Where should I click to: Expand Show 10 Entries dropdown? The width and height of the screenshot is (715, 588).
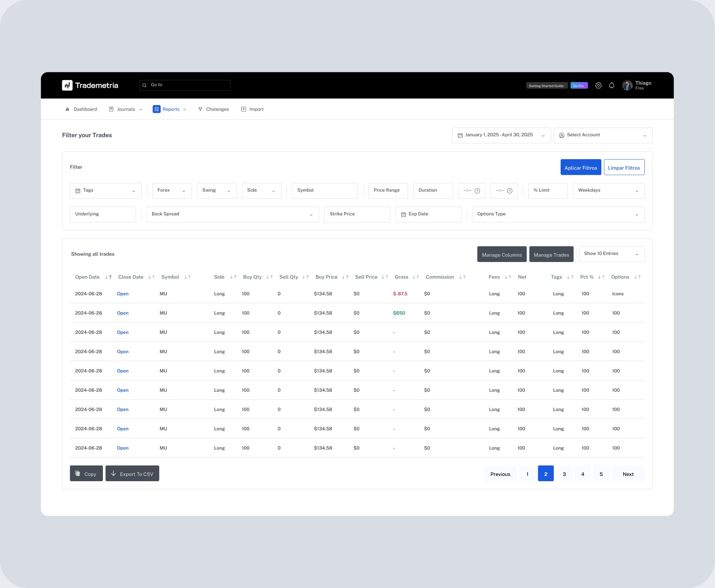(612, 254)
